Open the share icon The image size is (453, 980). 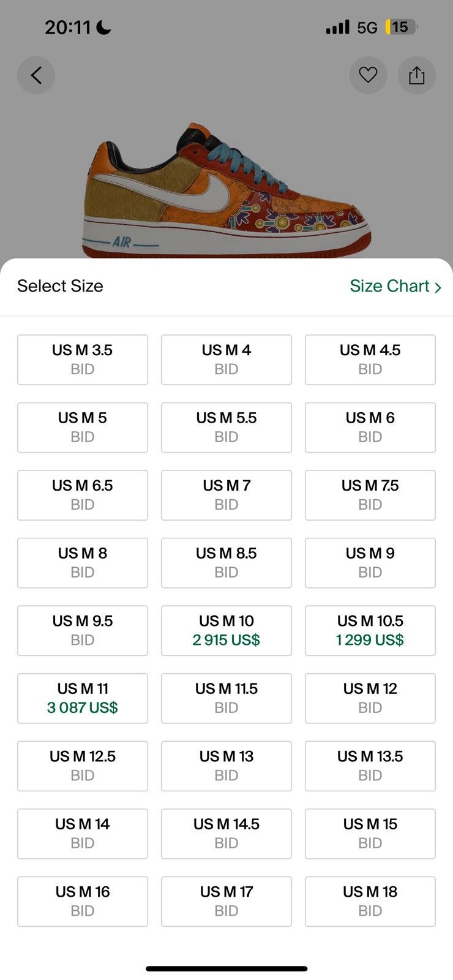click(417, 75)
